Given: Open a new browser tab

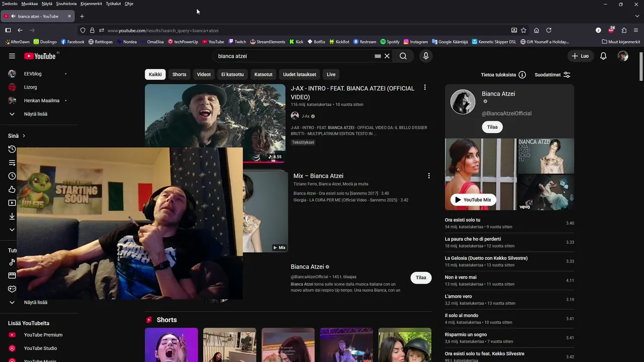Looking at the screenshot, I should click(82, 16).
